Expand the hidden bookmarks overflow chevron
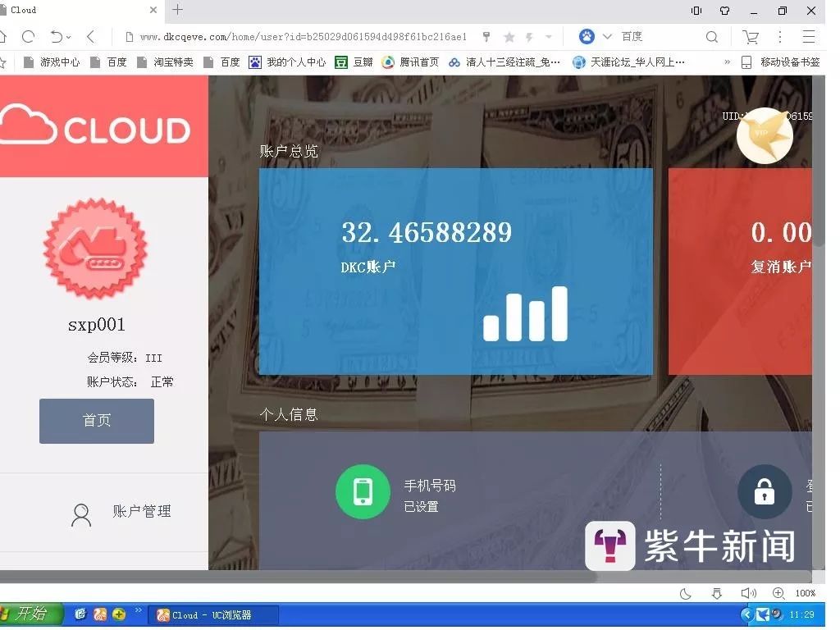 727,62
